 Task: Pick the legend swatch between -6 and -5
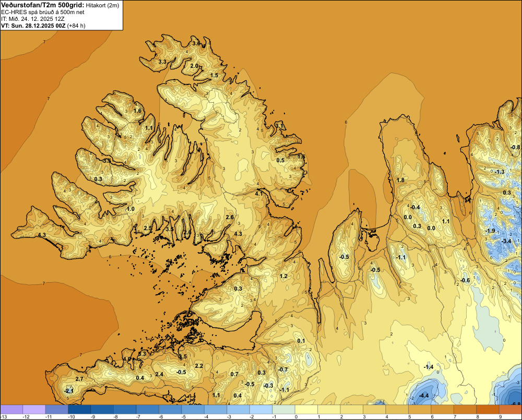(170, 410)
